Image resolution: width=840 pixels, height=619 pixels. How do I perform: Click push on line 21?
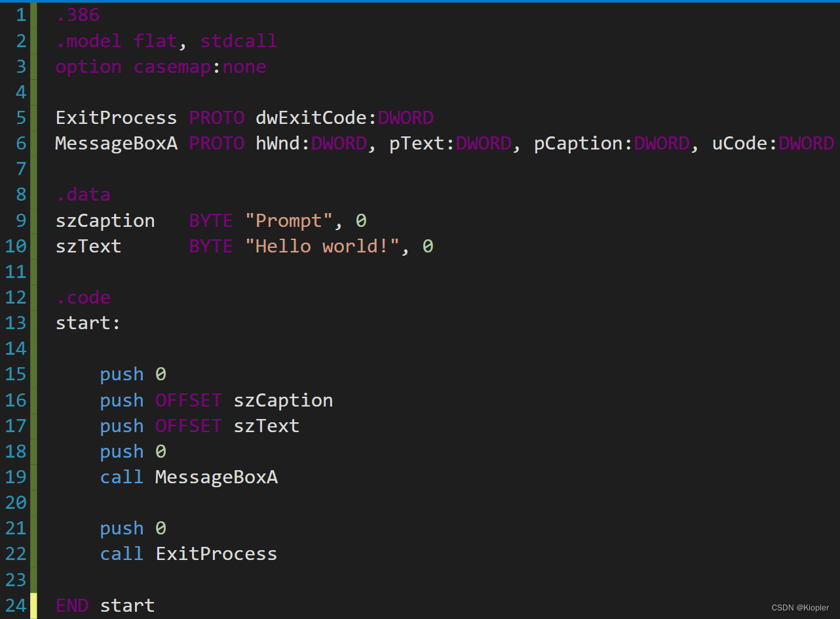click(121, 529)
